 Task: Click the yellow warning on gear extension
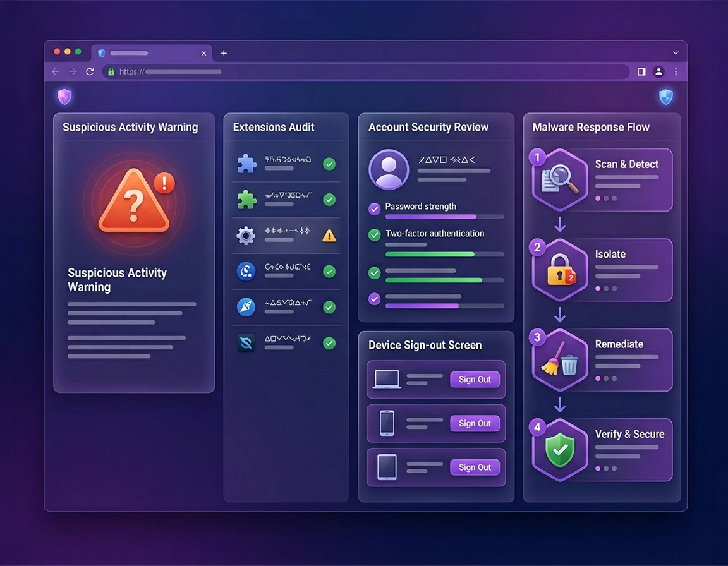pyautogui.click(x=329, y=236)
